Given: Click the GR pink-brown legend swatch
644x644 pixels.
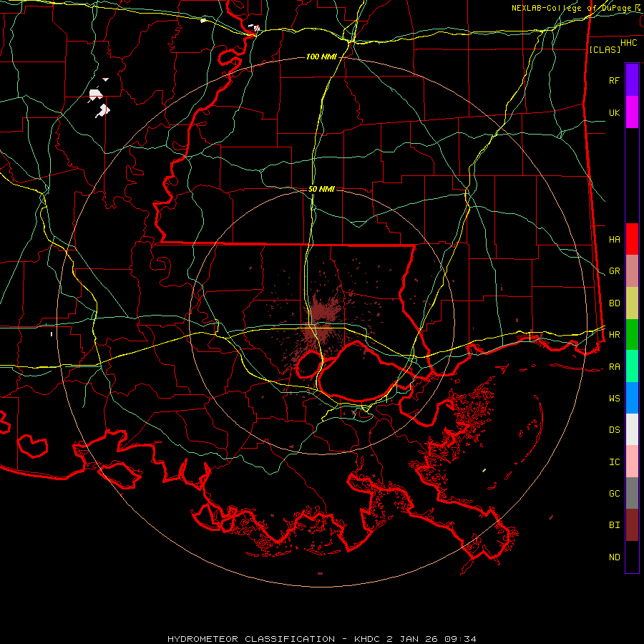Looking at the screenshot, I should (632, 271).
